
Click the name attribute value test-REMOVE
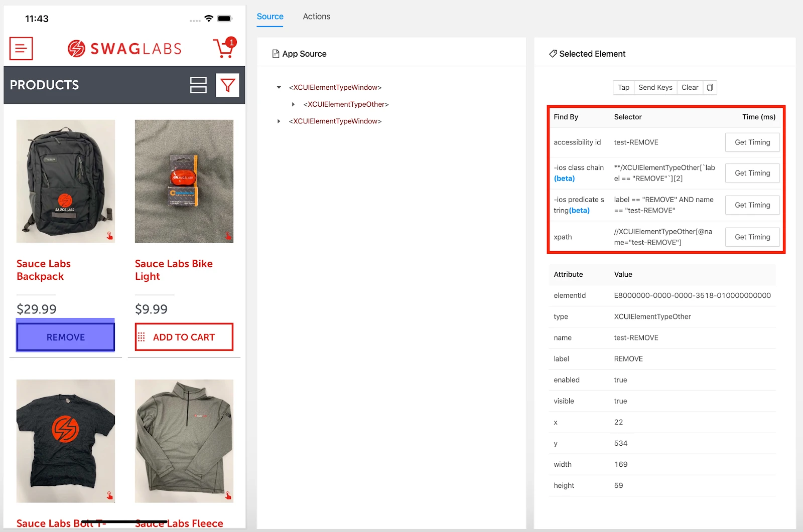click(636, 338)
